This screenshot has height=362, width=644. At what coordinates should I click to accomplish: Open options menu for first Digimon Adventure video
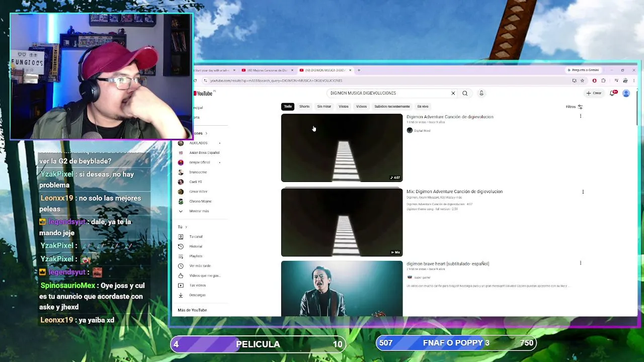[x=581, y=117]
